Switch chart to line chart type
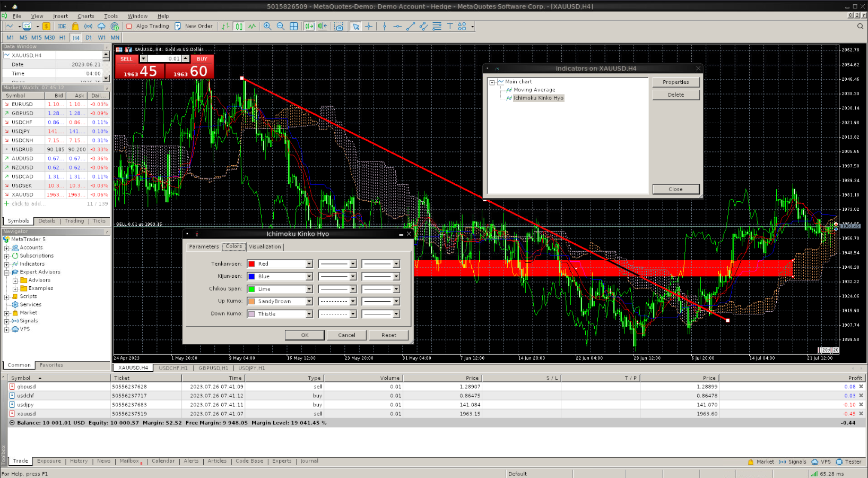Viewport: 868px width, 478px height. point(251,26)
